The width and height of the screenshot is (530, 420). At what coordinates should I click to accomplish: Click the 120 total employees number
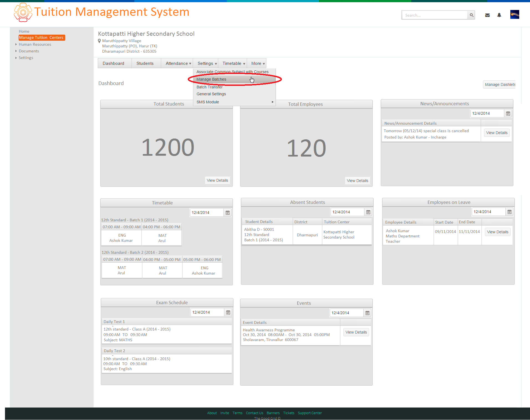point(306,148)
